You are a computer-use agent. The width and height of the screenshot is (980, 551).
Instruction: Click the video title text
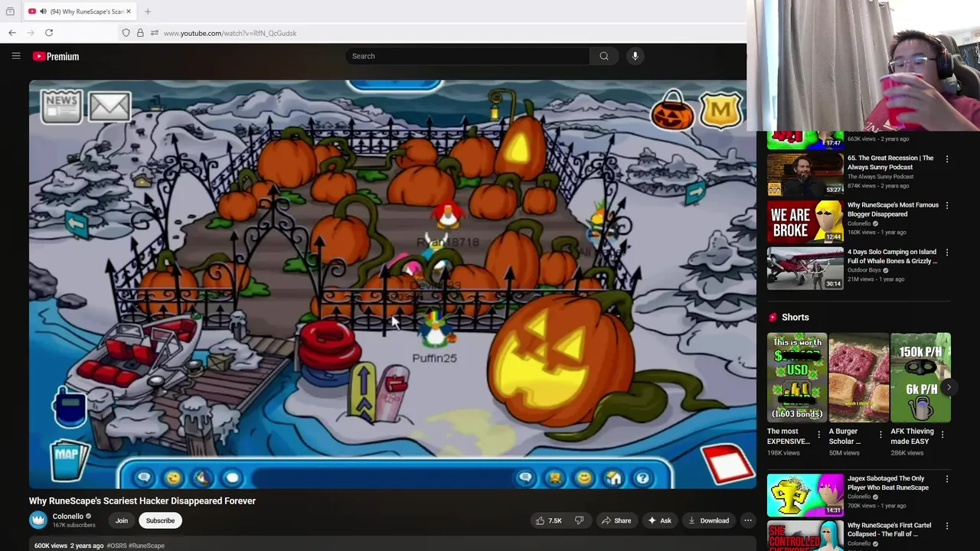click(142, 500)
